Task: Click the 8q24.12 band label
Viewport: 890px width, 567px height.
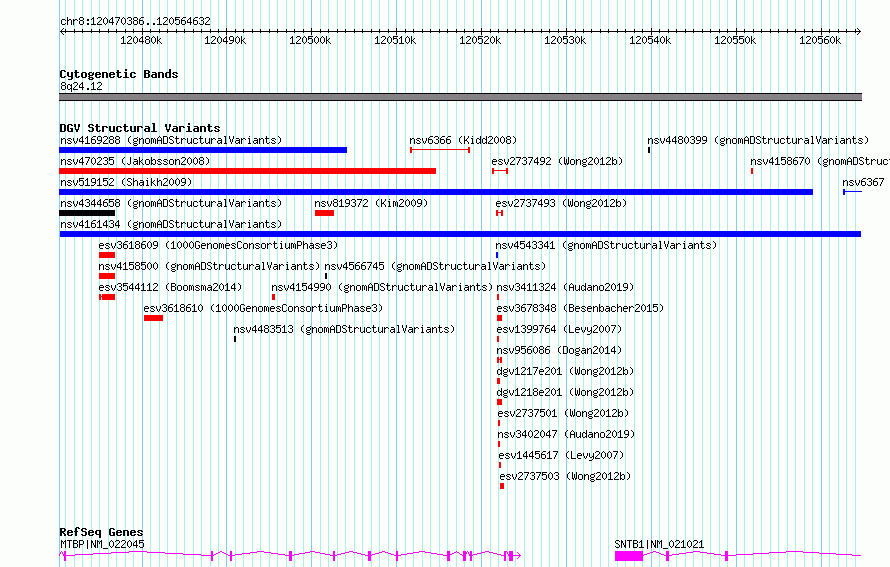Action: pos(81,86)
